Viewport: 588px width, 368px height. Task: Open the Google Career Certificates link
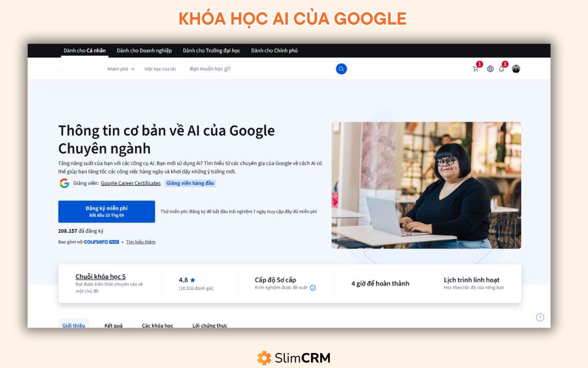(x=130, y=183)
